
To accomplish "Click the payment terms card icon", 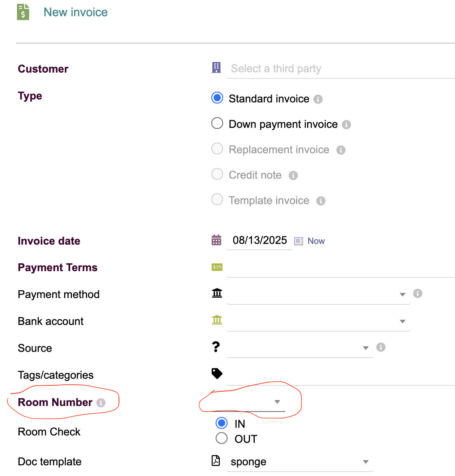I will [217, 267].
